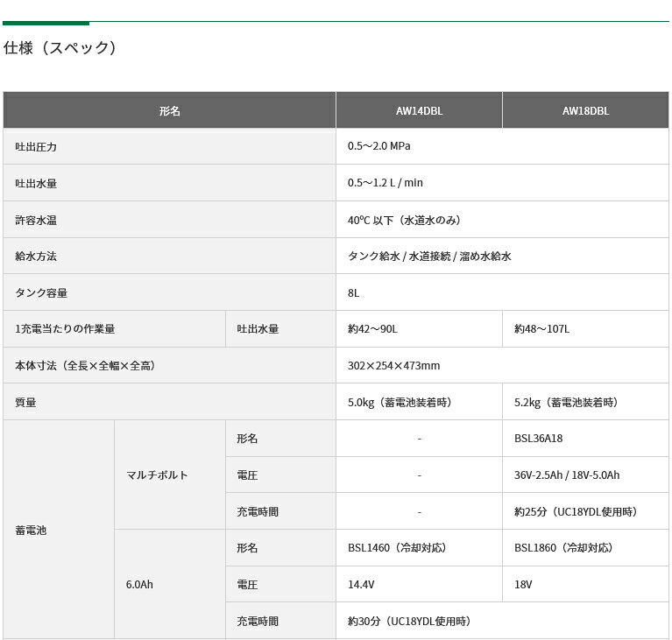Screen dimensions: 672x640
Task: Select the 14.4V voltage cell
Action: pyautogui.click(x=360, y=584)
